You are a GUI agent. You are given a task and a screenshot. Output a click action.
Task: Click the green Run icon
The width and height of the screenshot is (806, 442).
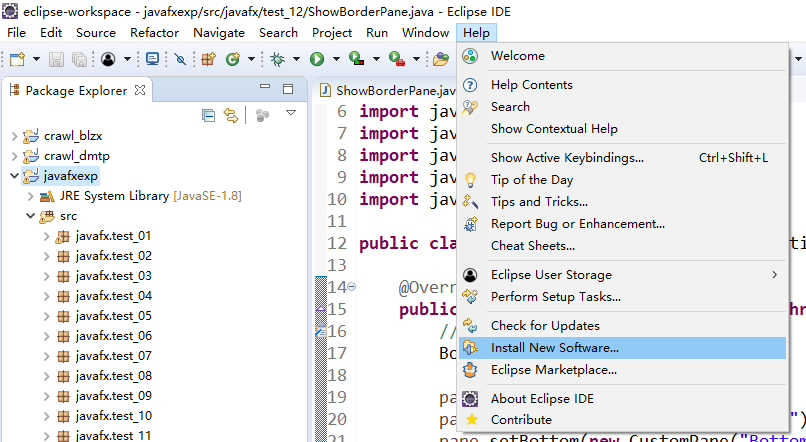tap(317, 59)
